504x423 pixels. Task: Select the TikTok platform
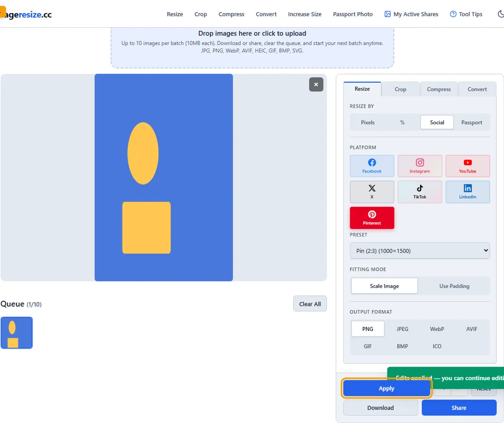(420, 192)
